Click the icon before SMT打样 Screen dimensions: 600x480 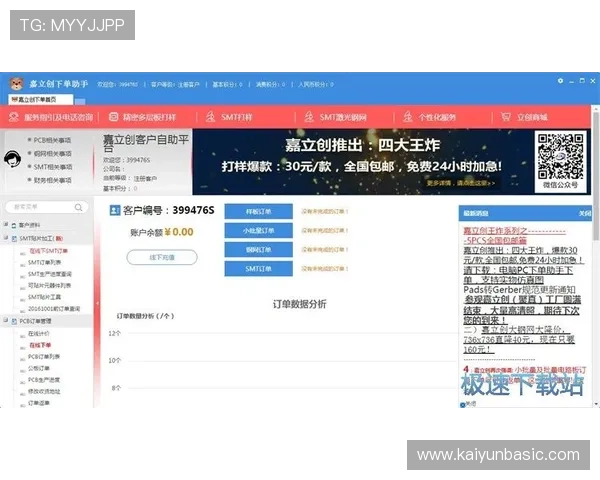pos(210,116)
